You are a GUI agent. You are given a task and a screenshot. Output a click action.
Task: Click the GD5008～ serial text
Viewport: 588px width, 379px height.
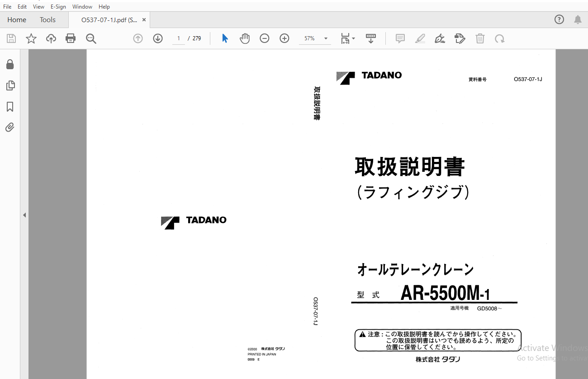tap(489, 308)
